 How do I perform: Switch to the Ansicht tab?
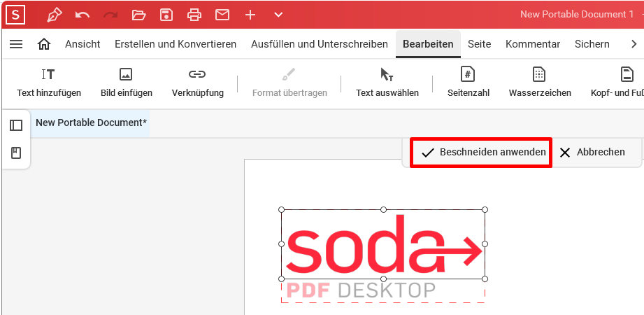tap(83, 44)
